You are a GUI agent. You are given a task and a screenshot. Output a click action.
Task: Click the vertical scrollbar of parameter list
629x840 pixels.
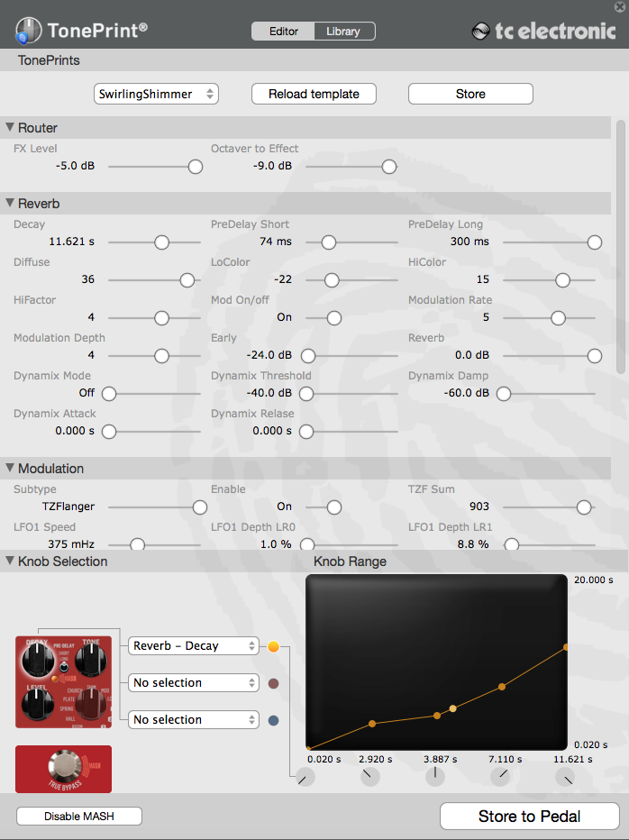click(620, 246)
